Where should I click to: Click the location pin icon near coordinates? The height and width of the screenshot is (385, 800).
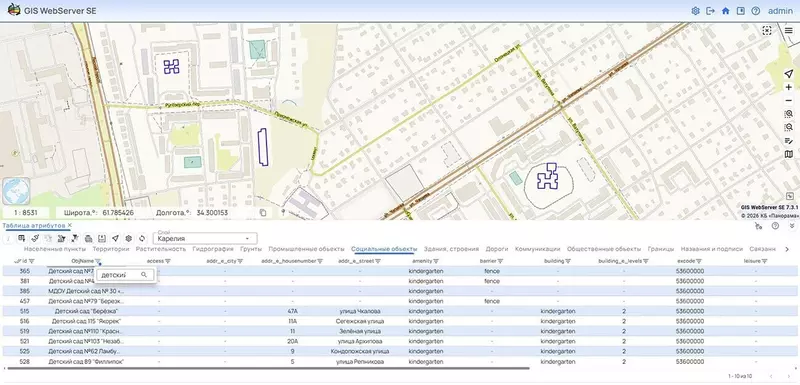coord(283,213)
